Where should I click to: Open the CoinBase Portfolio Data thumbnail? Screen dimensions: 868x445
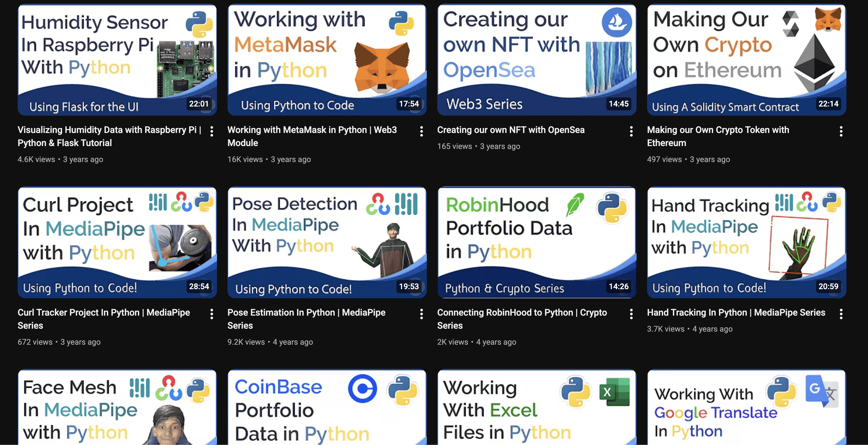pyautogui.click(x=327, y=408)
